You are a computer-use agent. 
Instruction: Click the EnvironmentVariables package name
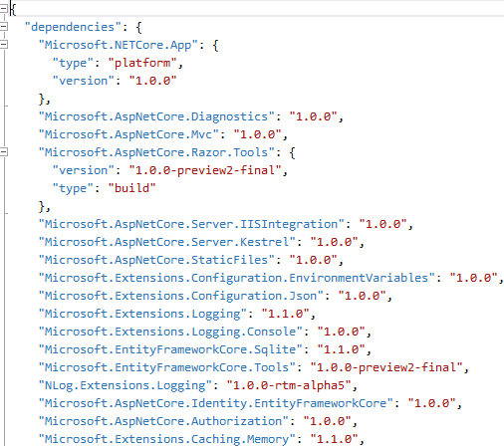237,278
